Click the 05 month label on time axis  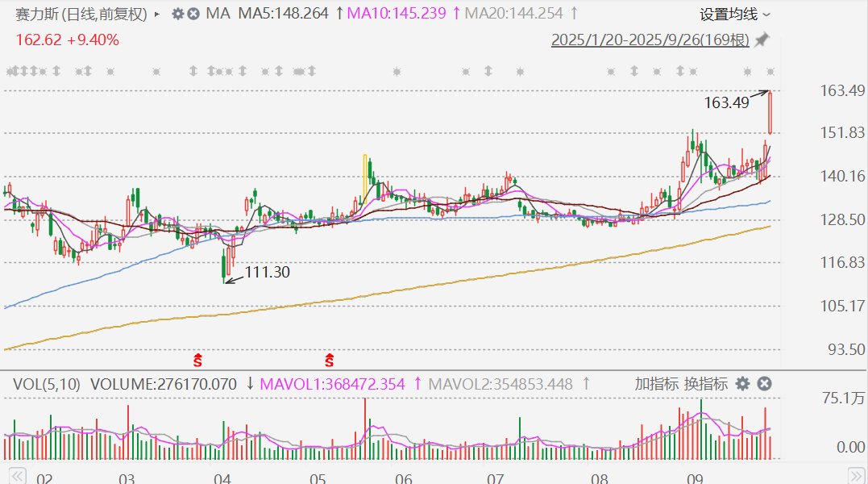pos(318,478)
